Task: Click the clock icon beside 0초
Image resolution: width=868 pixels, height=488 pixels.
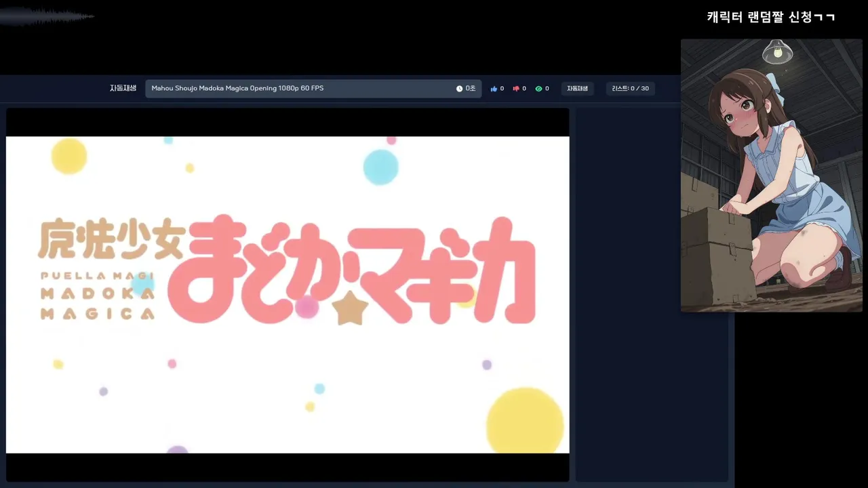Action: point(459,89)
